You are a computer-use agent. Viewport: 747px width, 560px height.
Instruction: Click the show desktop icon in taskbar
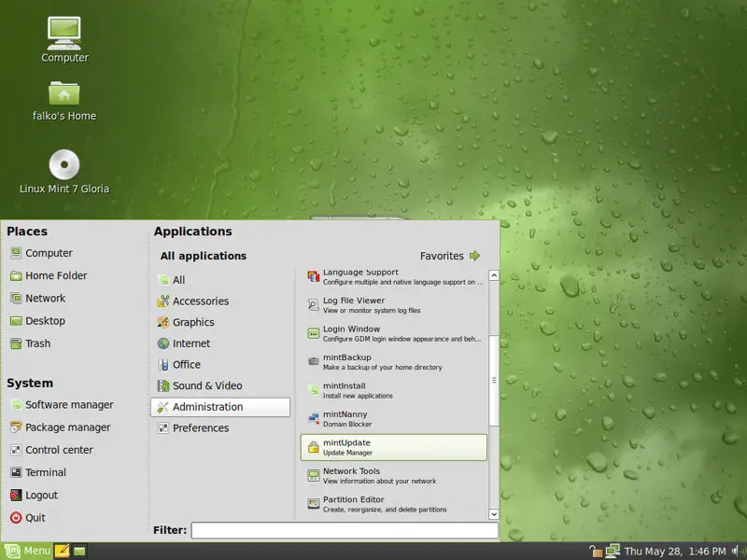[79, 551]
